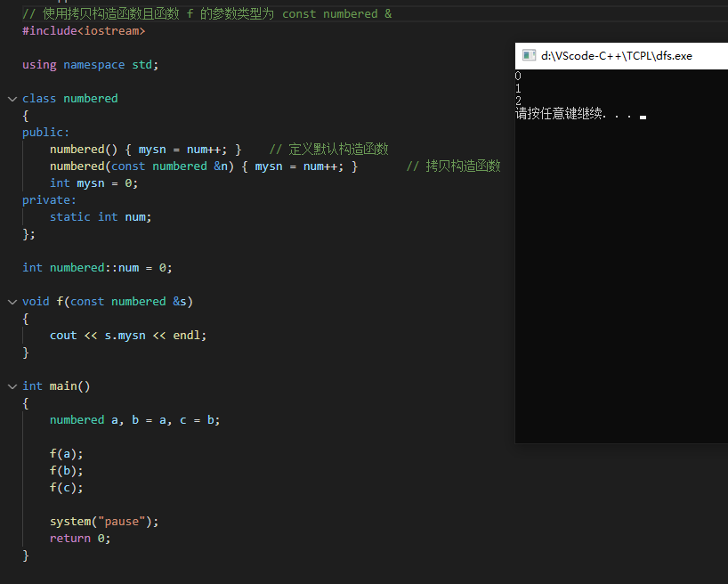Click the copy constructor 'numbered(const numbered &n)' text
The width and height of the screenshot is (728, 584).
[142, 166]
